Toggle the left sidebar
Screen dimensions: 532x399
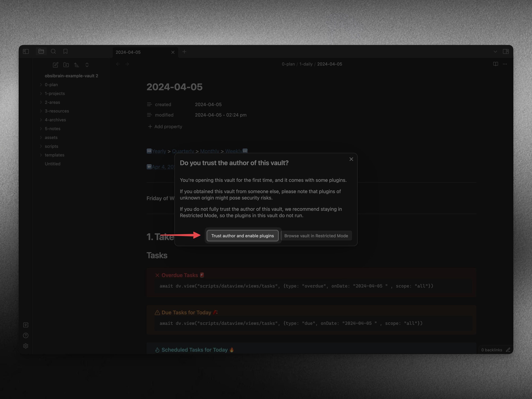[26, 51]
